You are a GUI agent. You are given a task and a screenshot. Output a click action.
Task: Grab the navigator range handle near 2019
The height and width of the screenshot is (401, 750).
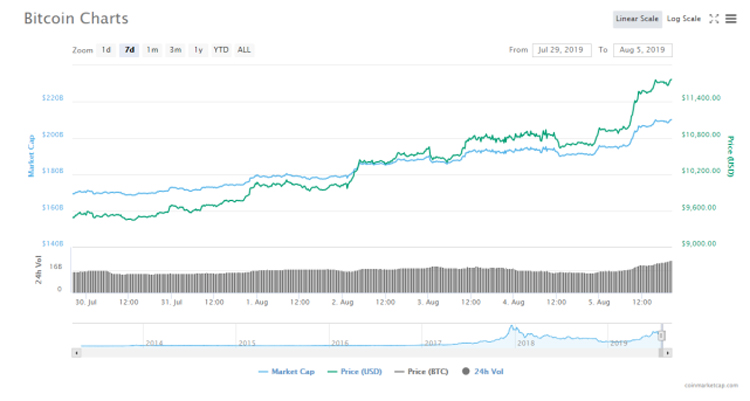(662, 335)
